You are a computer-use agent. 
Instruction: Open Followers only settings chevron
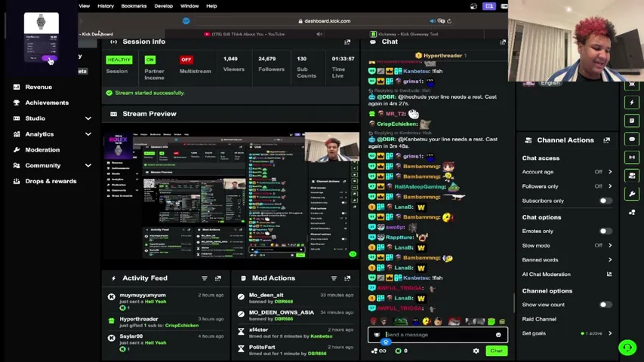click(x=610, y=186)
